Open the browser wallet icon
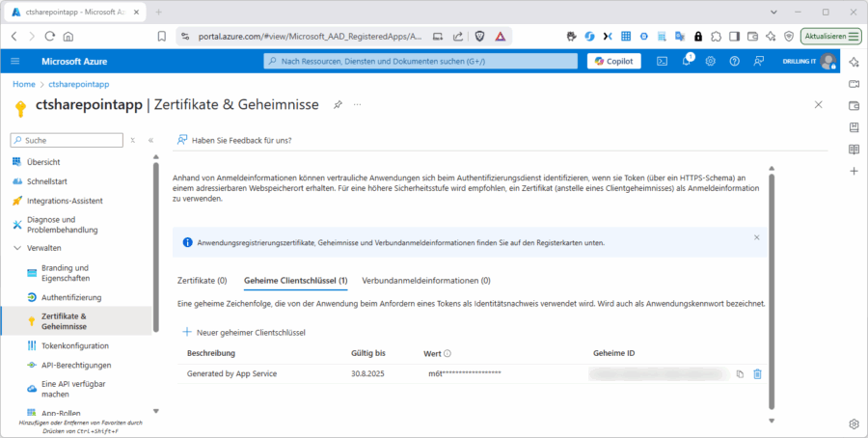The image size is (868, 438). [753, 37]
